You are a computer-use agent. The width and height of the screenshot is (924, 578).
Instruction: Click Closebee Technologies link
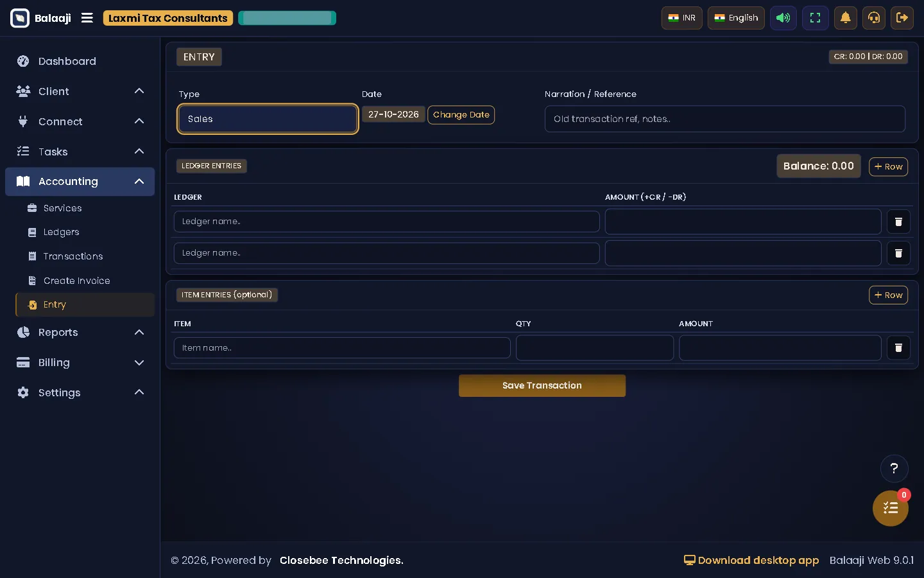tap(341, 560)
